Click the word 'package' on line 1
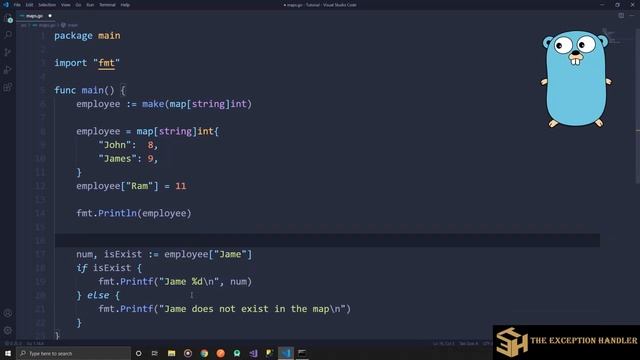Viewport: 640px width, 360px height. pyautogui.click(x=73, y=36)
